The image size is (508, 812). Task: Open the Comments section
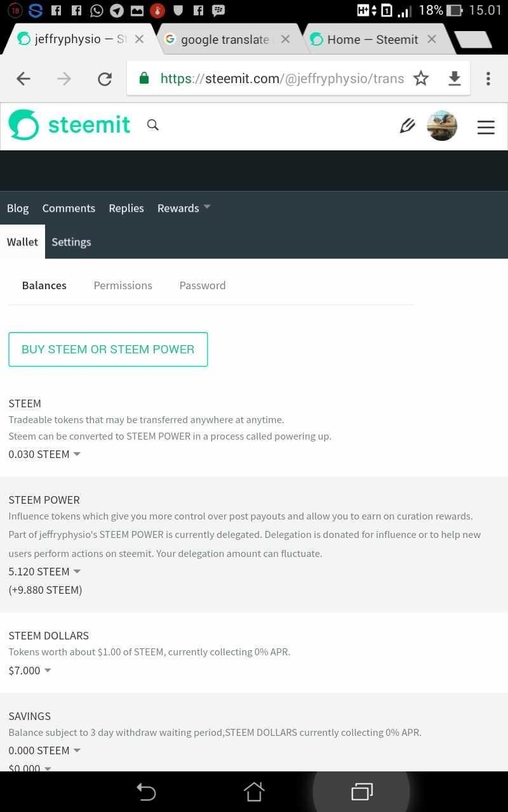pos(69,208)
